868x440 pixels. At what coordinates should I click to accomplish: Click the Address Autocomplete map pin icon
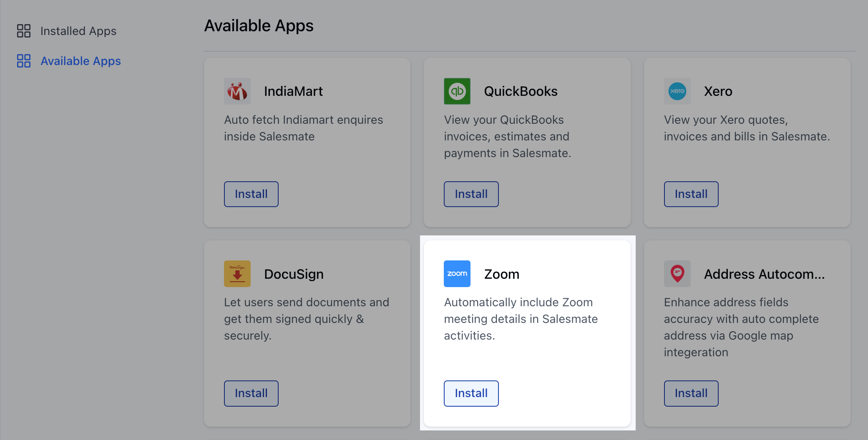677,274
